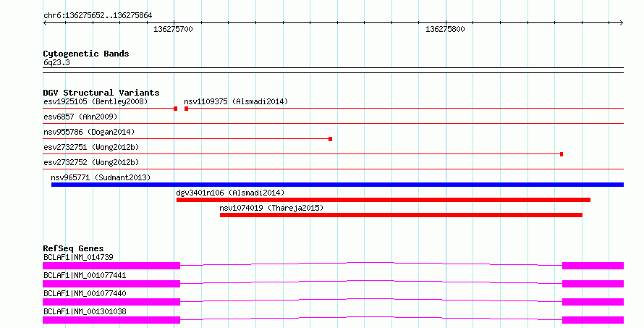Click the right exon of BCLAF1|NM_001301038
This screenshot has width=644, height=328.
[593, 320]
